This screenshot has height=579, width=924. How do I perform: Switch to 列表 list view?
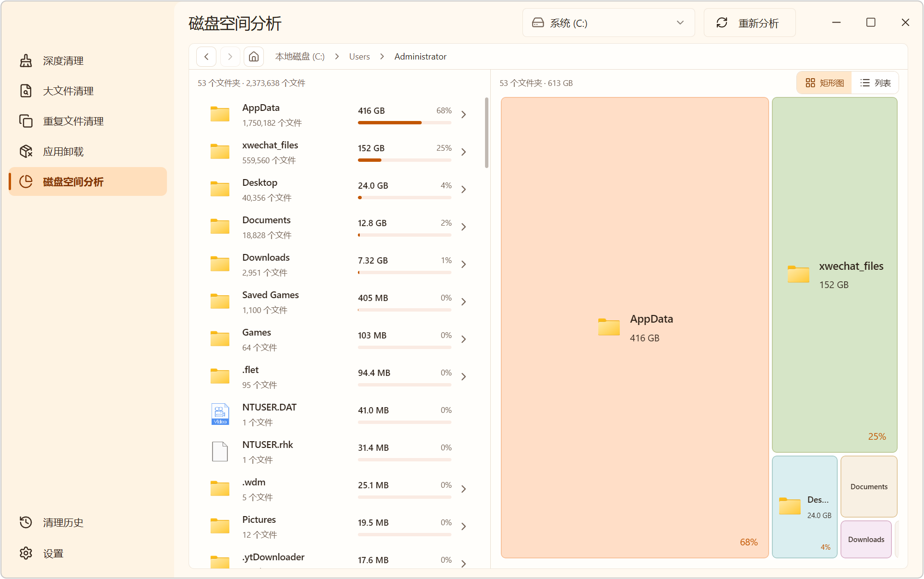pyautogui.click(x=875, y=83)
